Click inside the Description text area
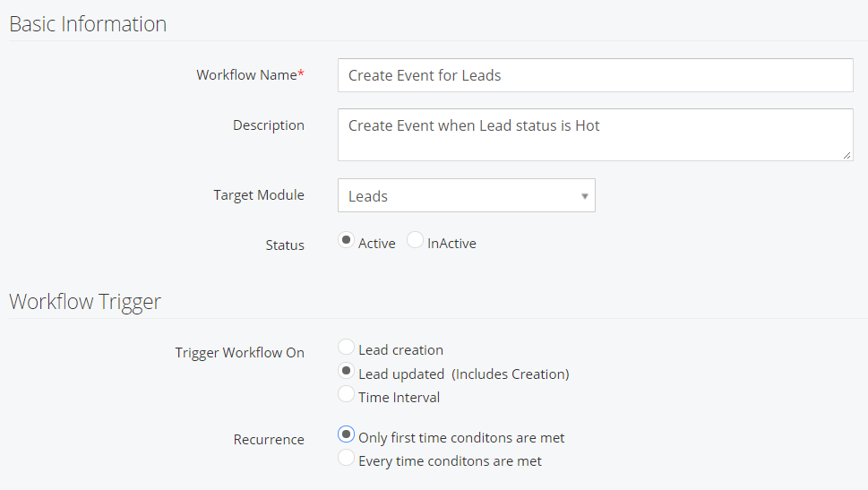This screenshot has height=490, width=868. coord(595,134)
